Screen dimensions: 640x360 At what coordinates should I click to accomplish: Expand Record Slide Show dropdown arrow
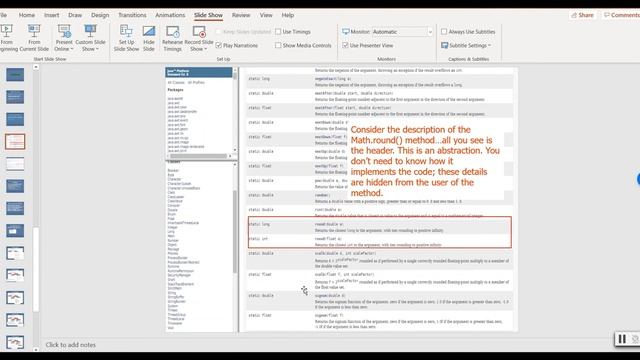[x=205, y=49]
